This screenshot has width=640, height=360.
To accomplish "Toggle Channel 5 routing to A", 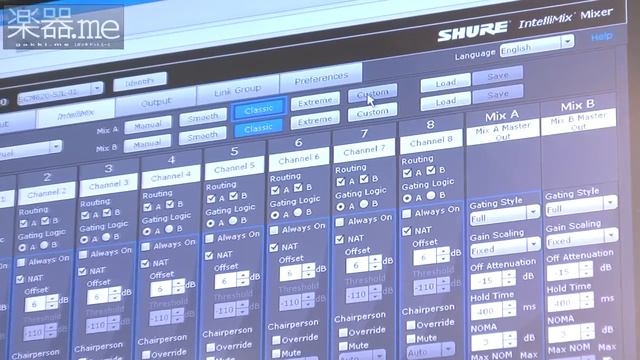I will pos(211,199).
